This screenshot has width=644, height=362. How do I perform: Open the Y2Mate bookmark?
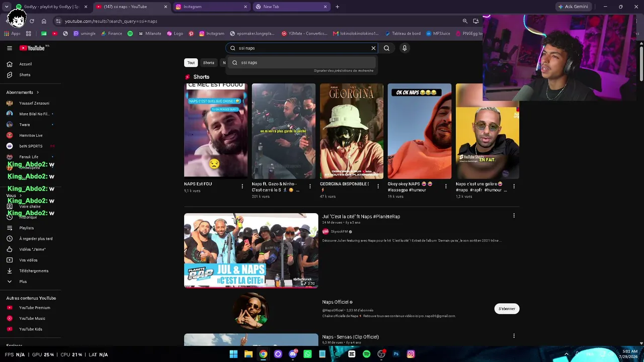click(304, 34)
